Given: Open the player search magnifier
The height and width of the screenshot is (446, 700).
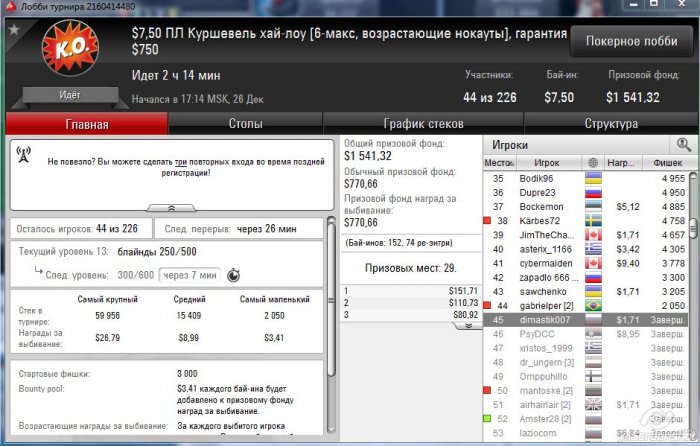Looking at the screenshot, I should [683, 145].
